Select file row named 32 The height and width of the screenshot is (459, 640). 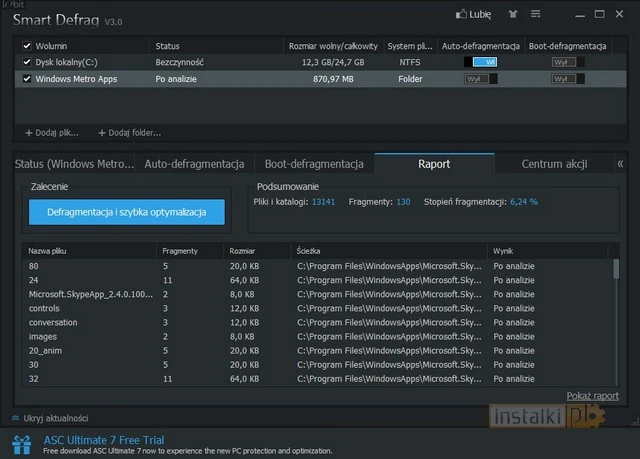318,379
